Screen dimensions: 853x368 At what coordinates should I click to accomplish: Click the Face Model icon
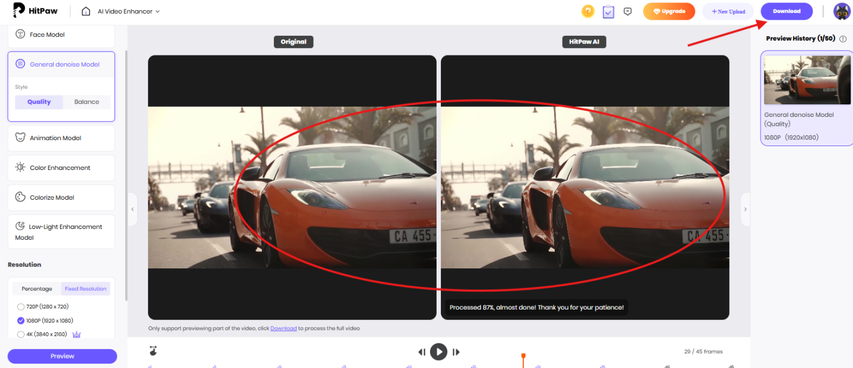click(x=20, y=35)
